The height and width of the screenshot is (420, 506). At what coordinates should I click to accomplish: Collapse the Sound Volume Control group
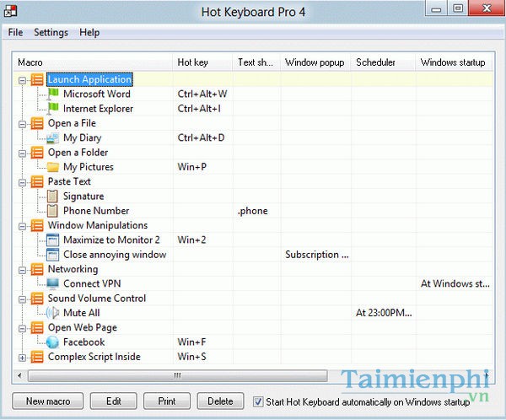(22, 299)
